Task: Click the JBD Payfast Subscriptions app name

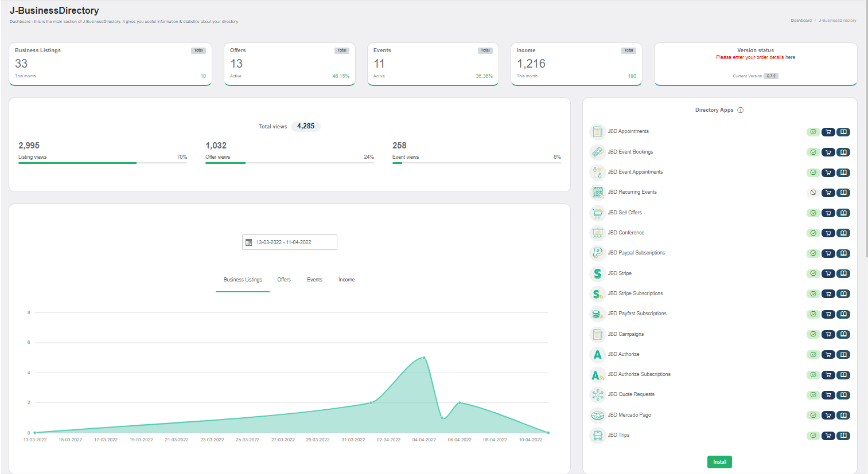Action: pyautogui.click(x=637, y=314)
